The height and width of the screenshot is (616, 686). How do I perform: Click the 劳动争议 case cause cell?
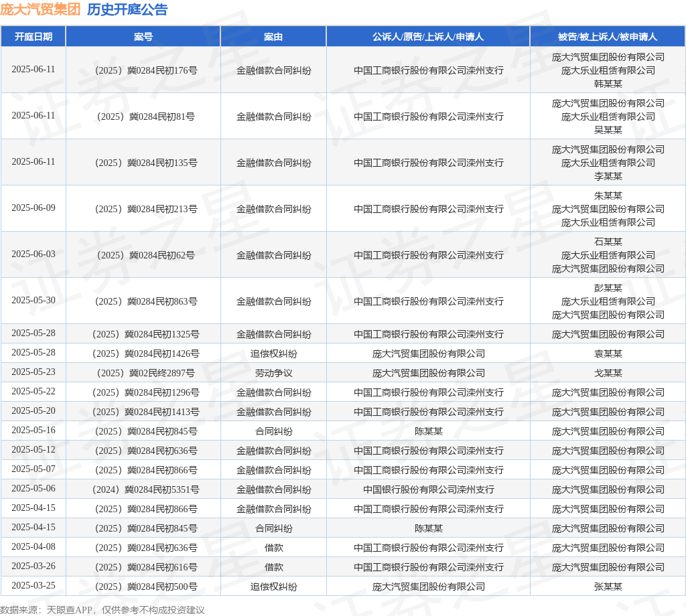click(x=274, y=374)
